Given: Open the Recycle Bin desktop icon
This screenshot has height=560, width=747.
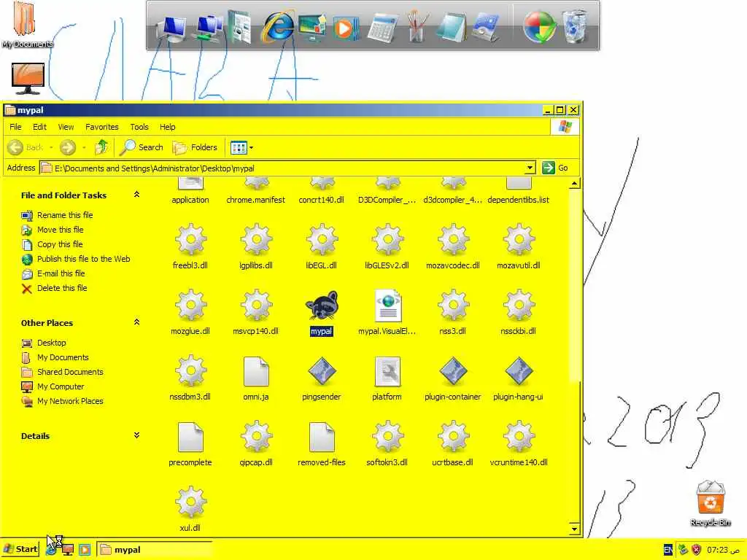Looking at the screenshot, I should coord(711,503).
